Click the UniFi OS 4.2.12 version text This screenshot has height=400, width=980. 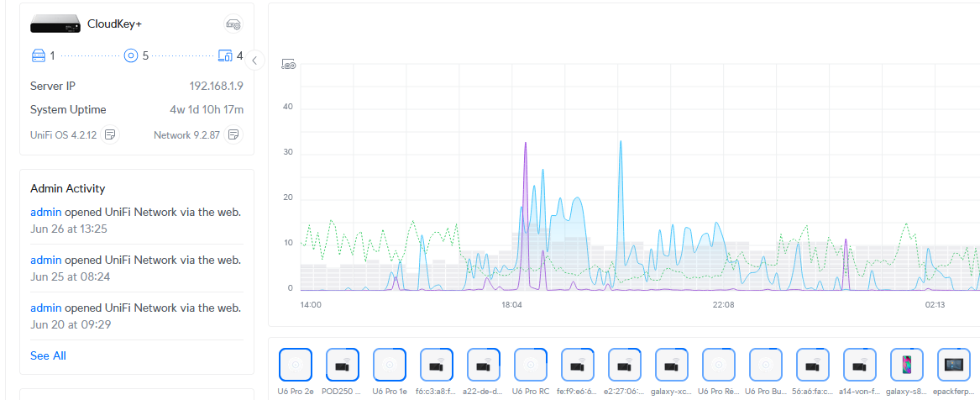click(63, 135)
